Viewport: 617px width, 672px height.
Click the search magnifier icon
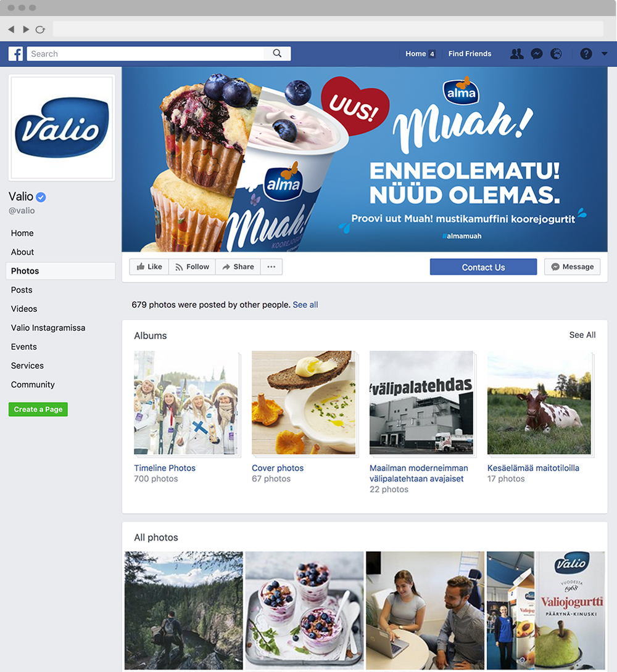(x=278, y=53)
